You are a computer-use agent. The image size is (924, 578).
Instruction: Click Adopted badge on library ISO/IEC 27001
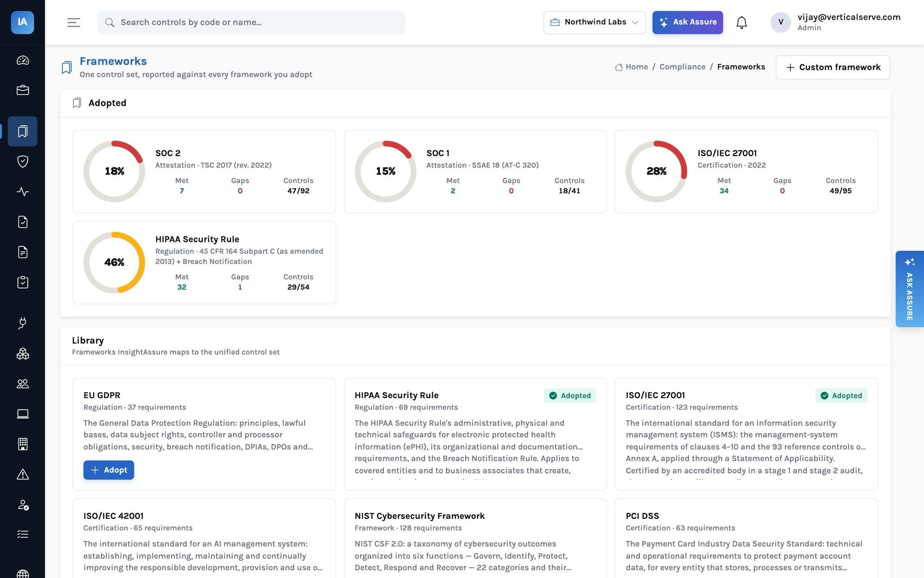click(x=841, y=396)
